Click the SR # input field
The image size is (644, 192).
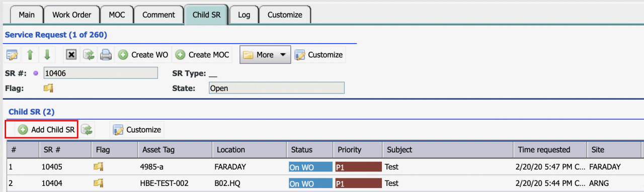coord(101,73)
